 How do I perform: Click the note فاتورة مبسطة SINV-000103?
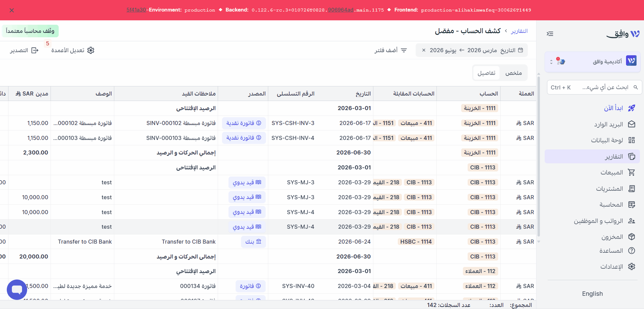(x=181, y=138)
